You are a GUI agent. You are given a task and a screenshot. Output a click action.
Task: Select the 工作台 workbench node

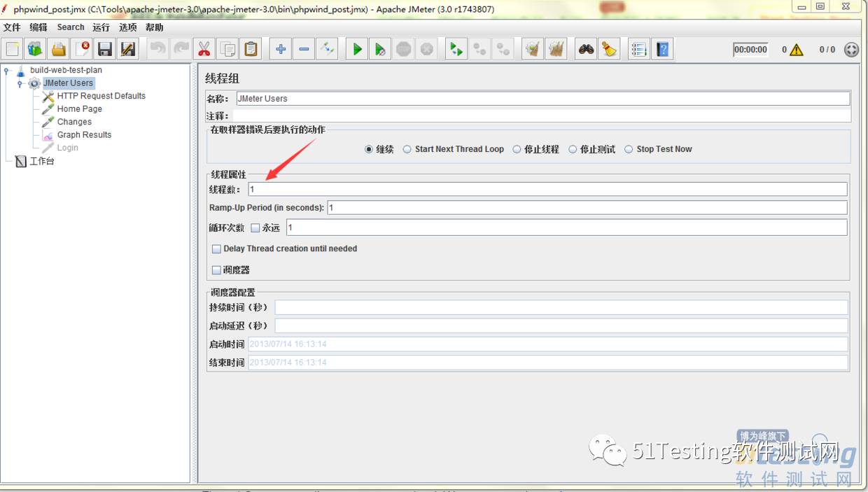tap(41, 161)
